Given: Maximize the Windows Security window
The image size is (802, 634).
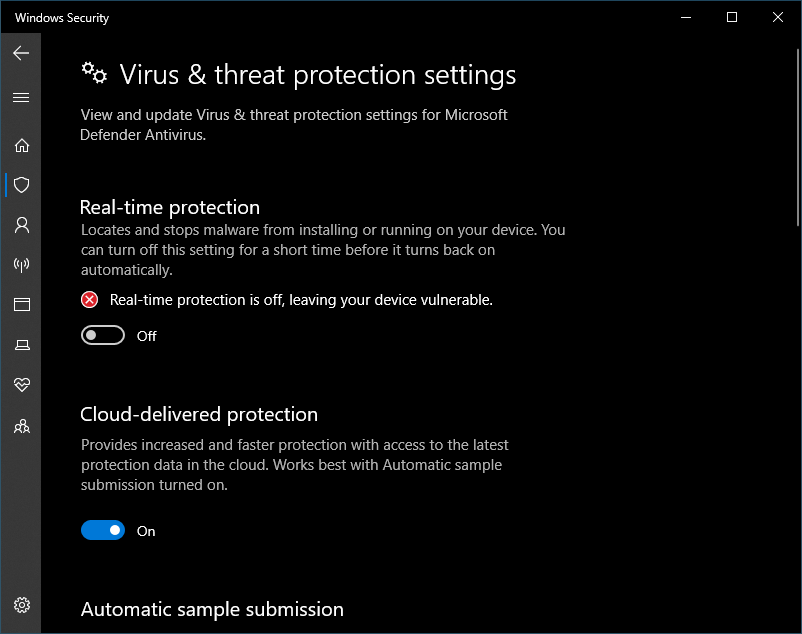Looking at the screenshot, I should [732, 17].
